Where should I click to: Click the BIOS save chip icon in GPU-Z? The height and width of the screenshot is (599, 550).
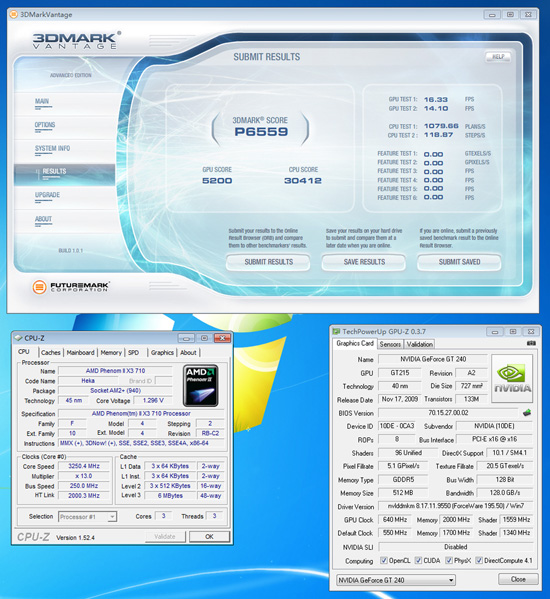pyautogui.click(x=527, y=413)
